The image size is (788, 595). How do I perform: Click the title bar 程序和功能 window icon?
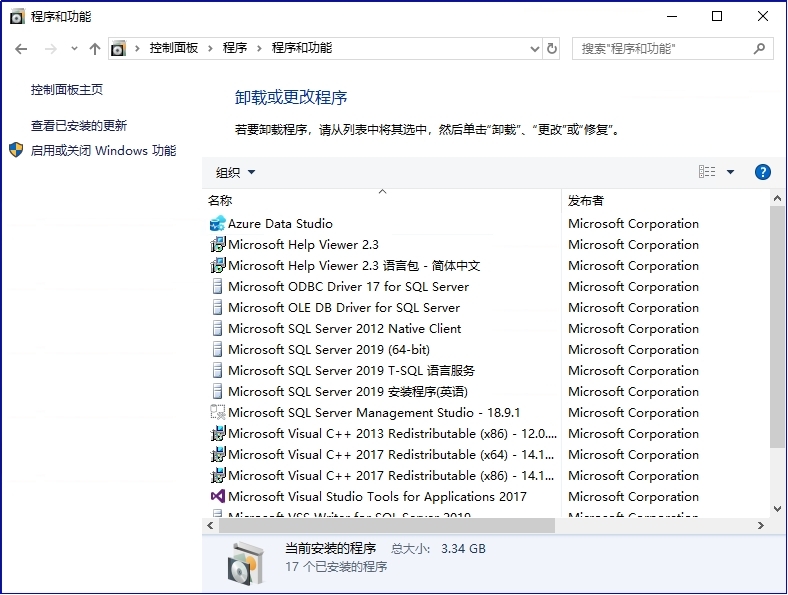coord(17,17)
